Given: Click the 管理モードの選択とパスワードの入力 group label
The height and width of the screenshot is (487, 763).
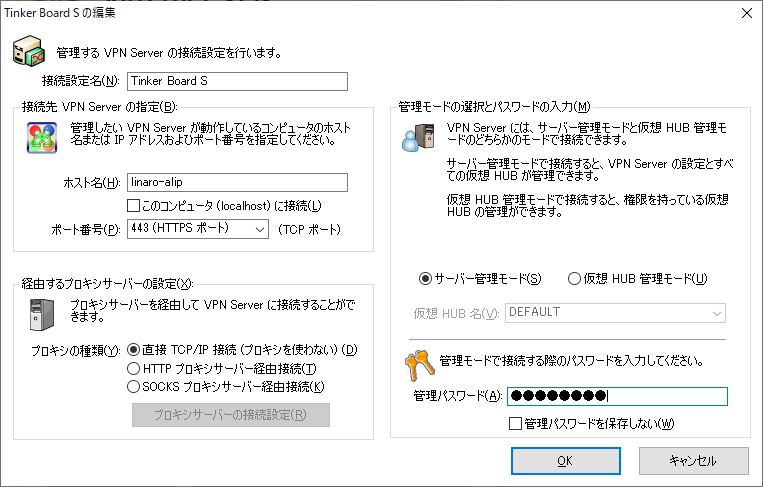Looking at the screenshot, I should point(494,107).
